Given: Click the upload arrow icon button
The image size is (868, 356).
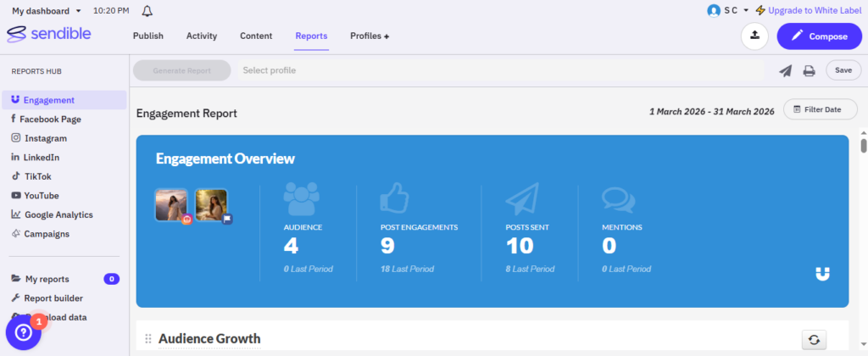Looking at the screenshot, I should pos(754,36).
